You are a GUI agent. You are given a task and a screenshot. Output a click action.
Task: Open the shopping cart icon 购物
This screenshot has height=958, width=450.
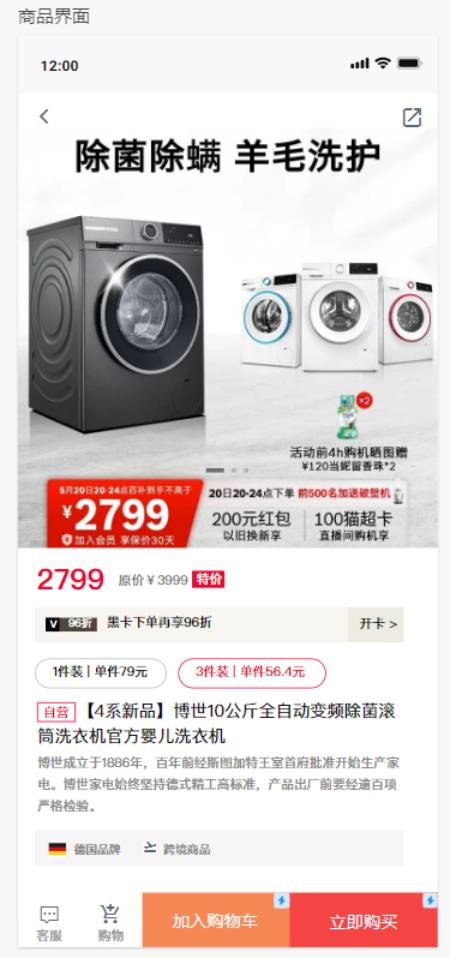(111, 923)
